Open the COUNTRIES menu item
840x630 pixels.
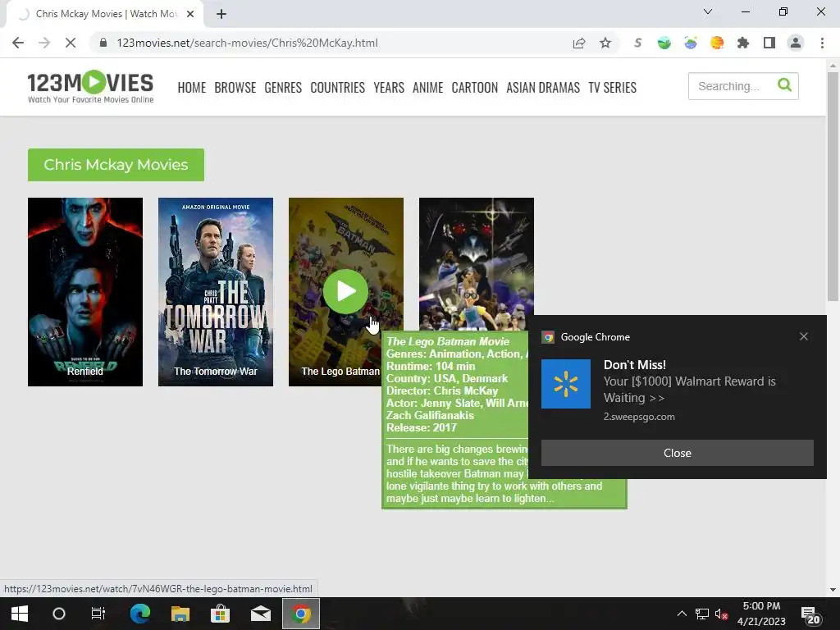click(x=337, y=87)
